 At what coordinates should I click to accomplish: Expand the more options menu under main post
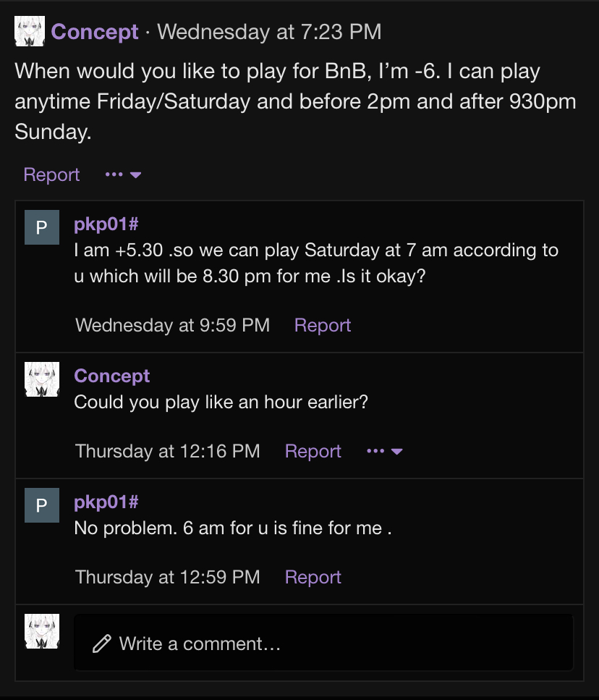122,174
